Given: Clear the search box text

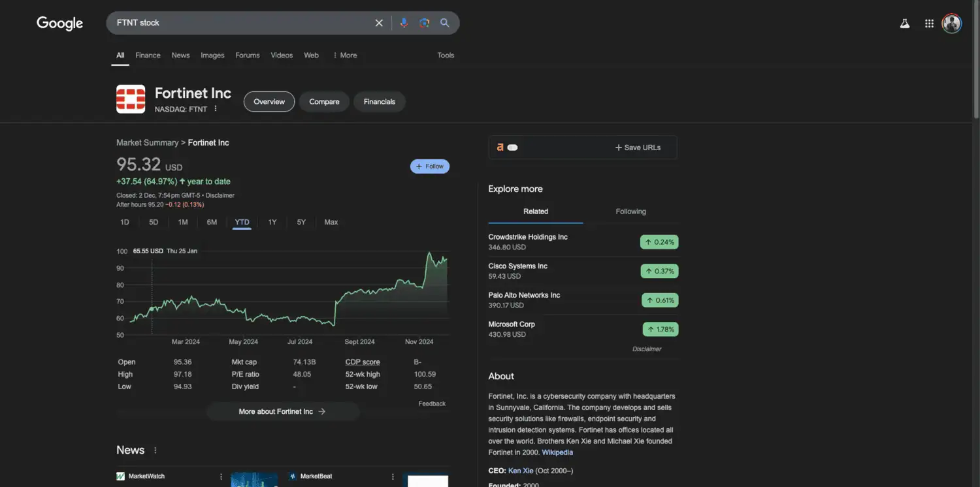Looking at the screenshot, I should (379, 23).
